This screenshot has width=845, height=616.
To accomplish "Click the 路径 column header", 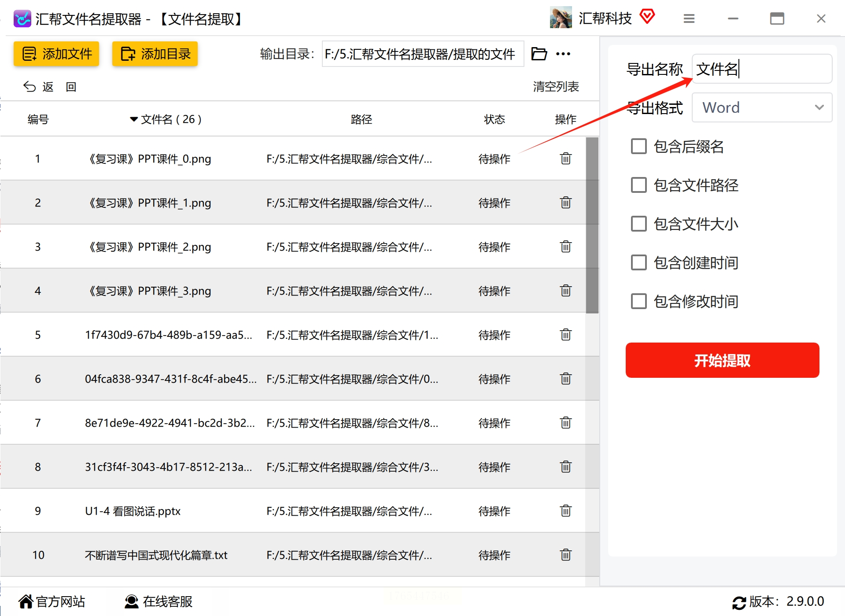I will click(x=362, y=119).
